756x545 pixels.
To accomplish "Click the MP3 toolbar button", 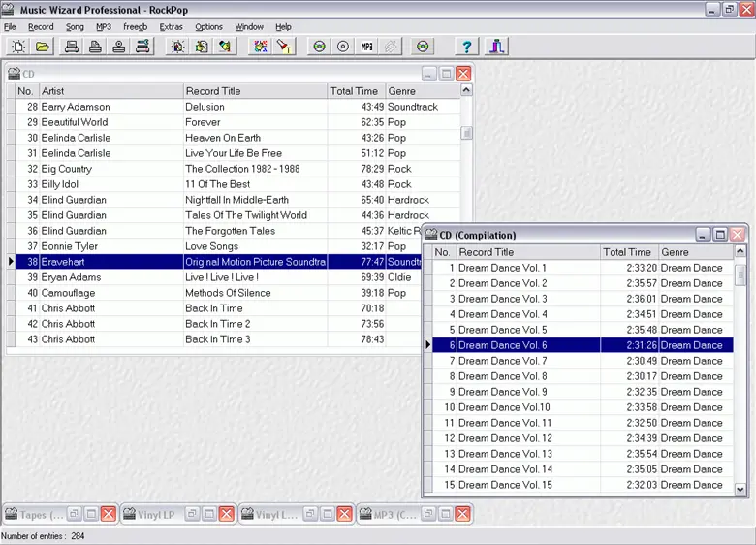I will coord(367,47).
